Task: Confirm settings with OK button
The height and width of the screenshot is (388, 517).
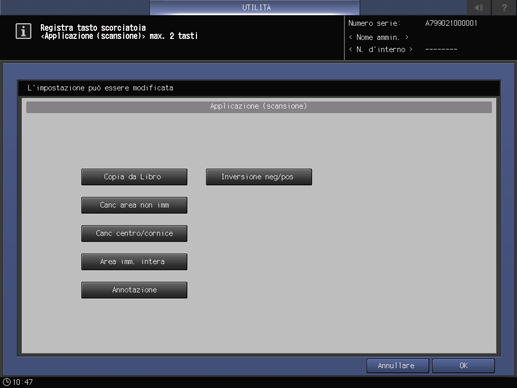Action: tap(463, 366)
